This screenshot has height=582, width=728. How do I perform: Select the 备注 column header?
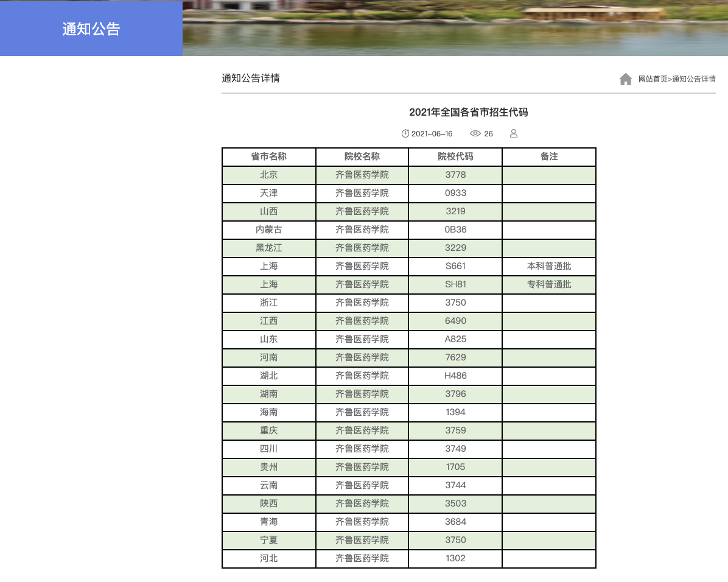[x=549, y=156]
